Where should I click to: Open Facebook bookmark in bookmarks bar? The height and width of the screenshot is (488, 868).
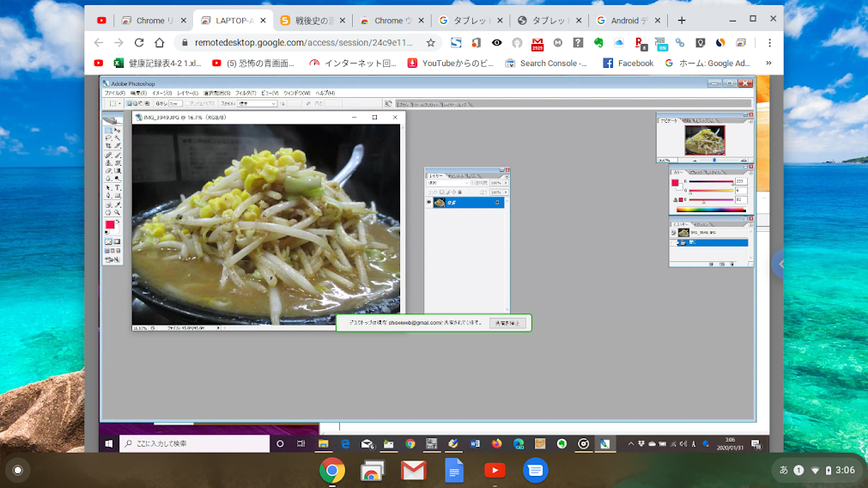[628, 63]
